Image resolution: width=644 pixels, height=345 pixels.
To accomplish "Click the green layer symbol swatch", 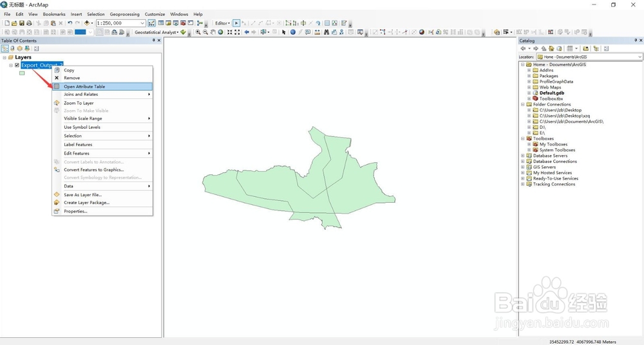I will 22,73.
